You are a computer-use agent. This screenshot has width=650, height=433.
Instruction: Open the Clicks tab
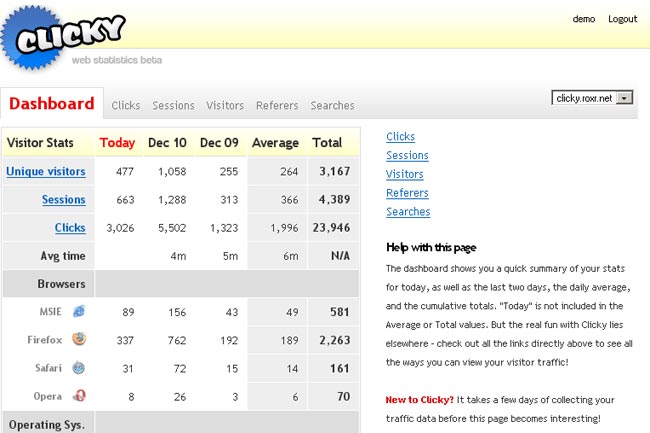pos(126,106)
